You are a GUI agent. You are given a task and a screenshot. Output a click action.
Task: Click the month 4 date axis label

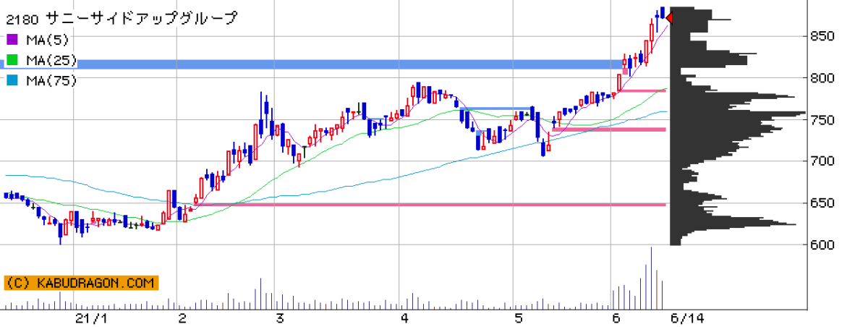coord(404,318)
